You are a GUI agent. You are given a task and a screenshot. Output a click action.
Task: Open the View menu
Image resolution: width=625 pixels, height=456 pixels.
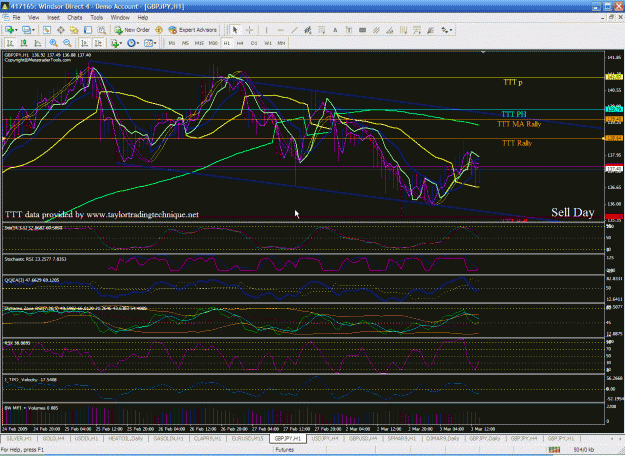pos(33,18)
